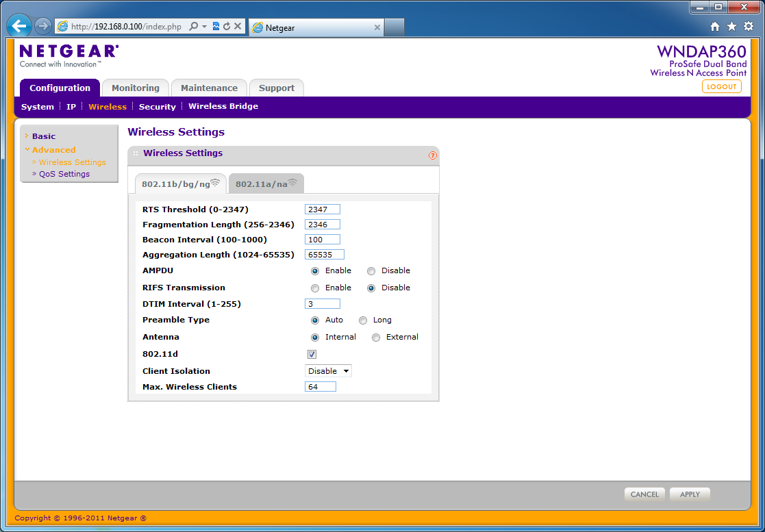Image resolution: width=765 pixels, height=532 pixels.
Task: Click the search magnifier in address bar
Action: click(193, 26)
